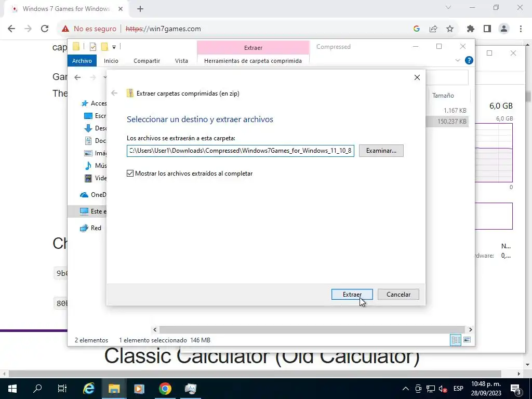Open the Windows Start menu
Viewport: 532px width, 399px height.
coord(12,389)
